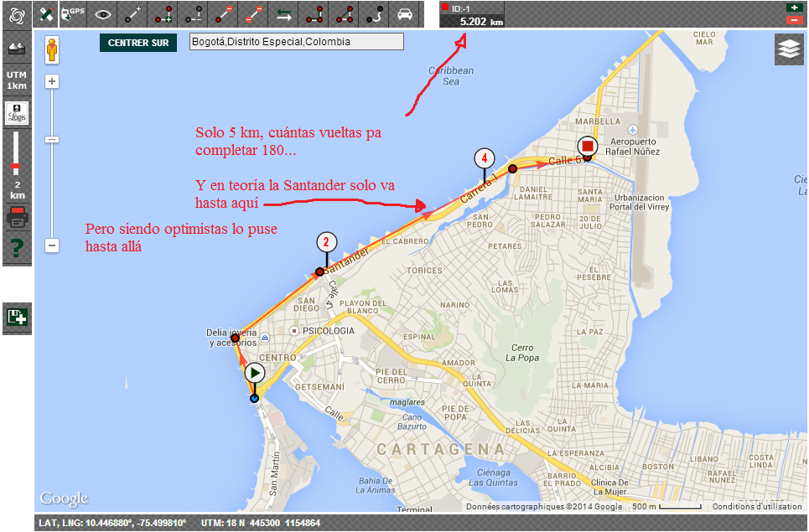
Task: Click the MARBELLA neighborhood label
Action: 598,121
